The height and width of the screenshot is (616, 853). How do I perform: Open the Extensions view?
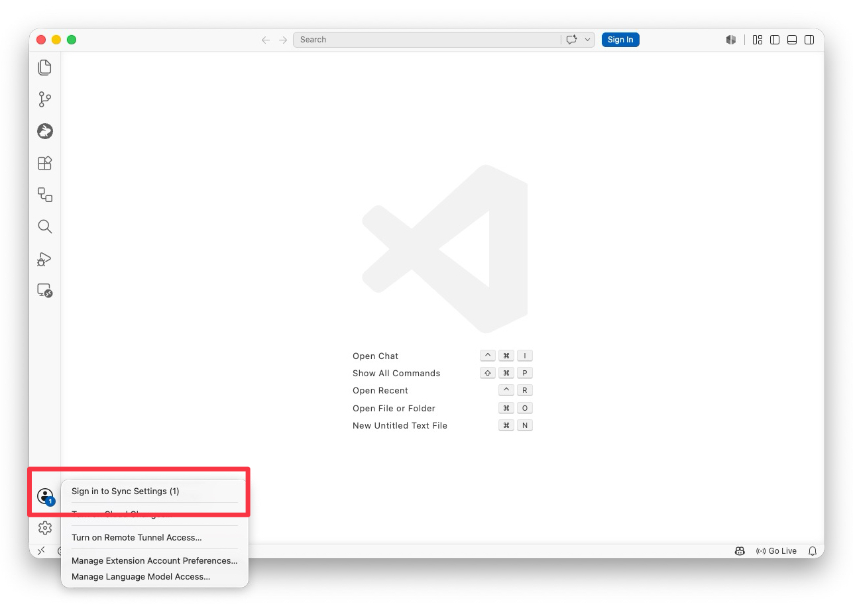coord(44,163)
